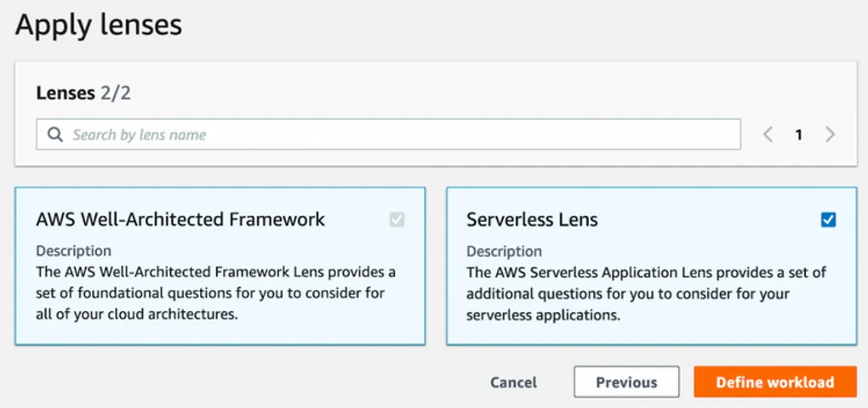Select page number 1 in pagination
868x408 pixels.
point(798,134)
